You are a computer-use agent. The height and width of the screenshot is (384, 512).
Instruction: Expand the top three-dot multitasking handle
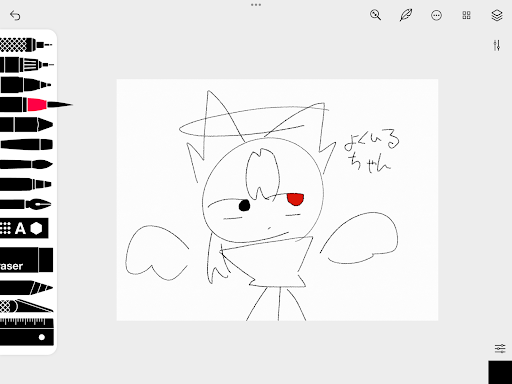click(x=256, y=5)
